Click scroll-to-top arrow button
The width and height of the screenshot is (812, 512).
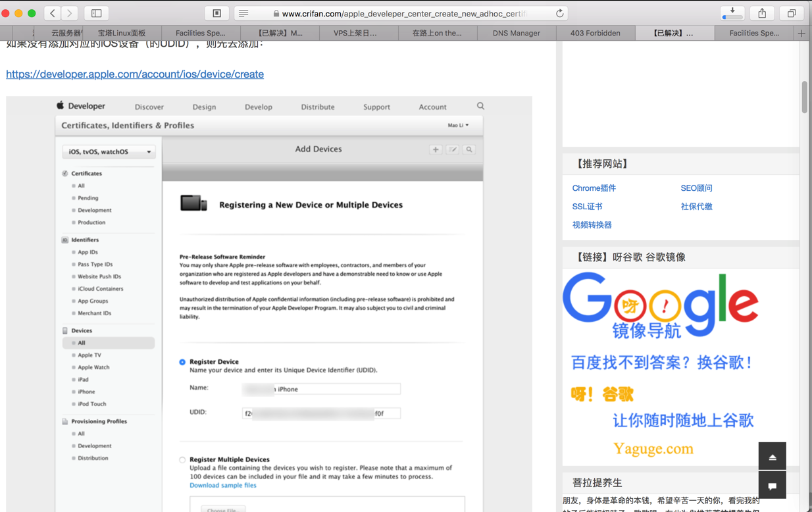pos(772,456)
